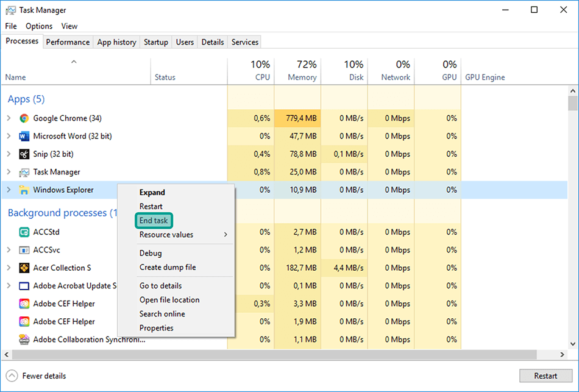Expand the Adobe Acrobat Update row
579x392 pixels.
point(9,285)
